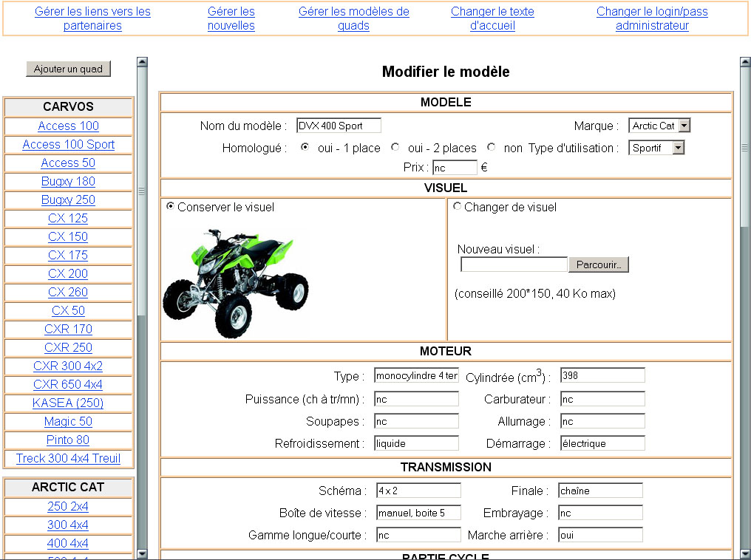751x560 pixels.
Task: Focus the Démarrage input field
Action: [x=602, y=443]
